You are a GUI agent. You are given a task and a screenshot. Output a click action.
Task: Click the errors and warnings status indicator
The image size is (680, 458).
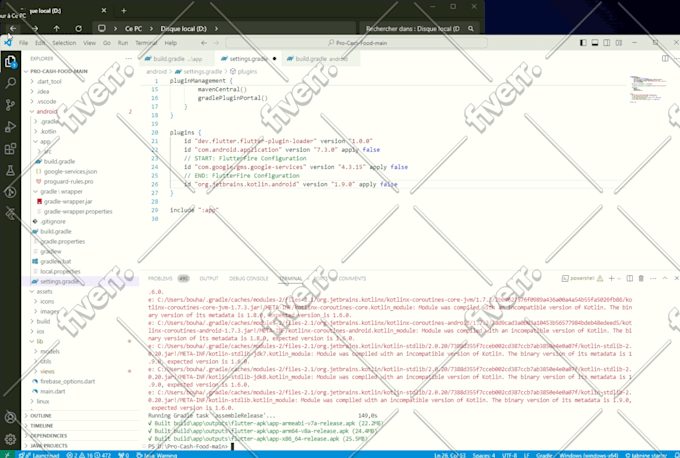(89, 455)
